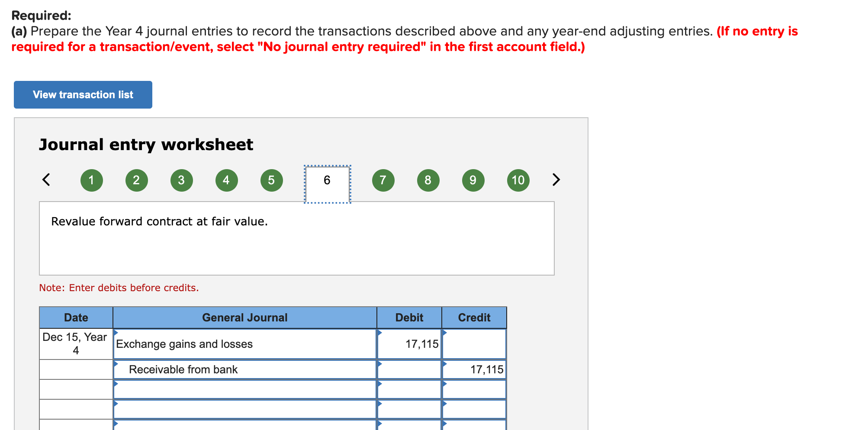The width and height of the screenshot is (868, 430).
Task: Open account dropdown showing Receivable from bank
Action: click(245, 369)
